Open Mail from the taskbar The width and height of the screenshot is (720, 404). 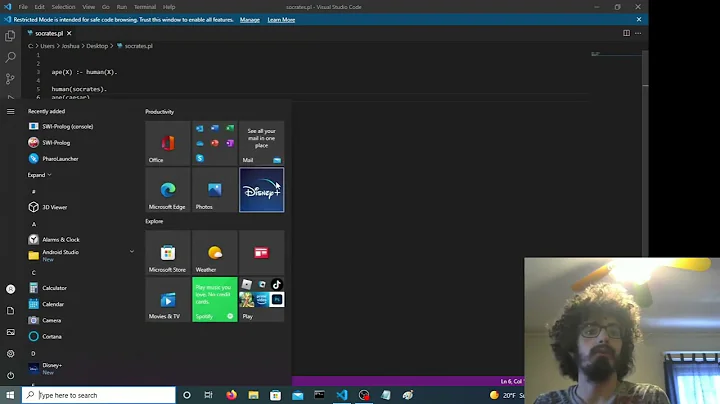coord(298,395)
